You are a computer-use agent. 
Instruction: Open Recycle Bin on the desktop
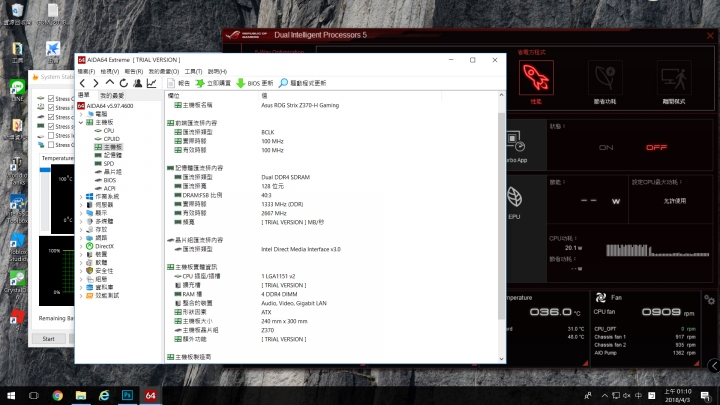(17, 14)
